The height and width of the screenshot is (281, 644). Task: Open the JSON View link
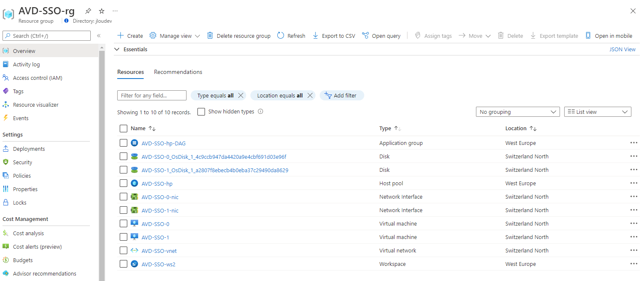[622, 49]
